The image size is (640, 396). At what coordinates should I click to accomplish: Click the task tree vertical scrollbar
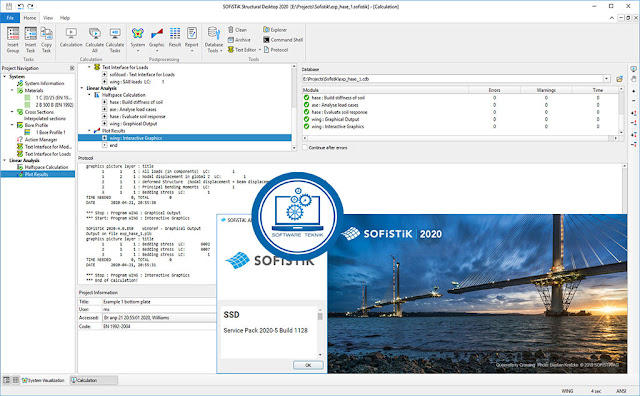tap(294, 107)
